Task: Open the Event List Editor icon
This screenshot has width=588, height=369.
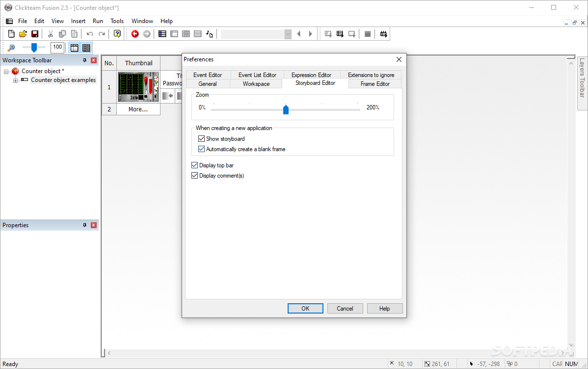Action: click(198, 34)
